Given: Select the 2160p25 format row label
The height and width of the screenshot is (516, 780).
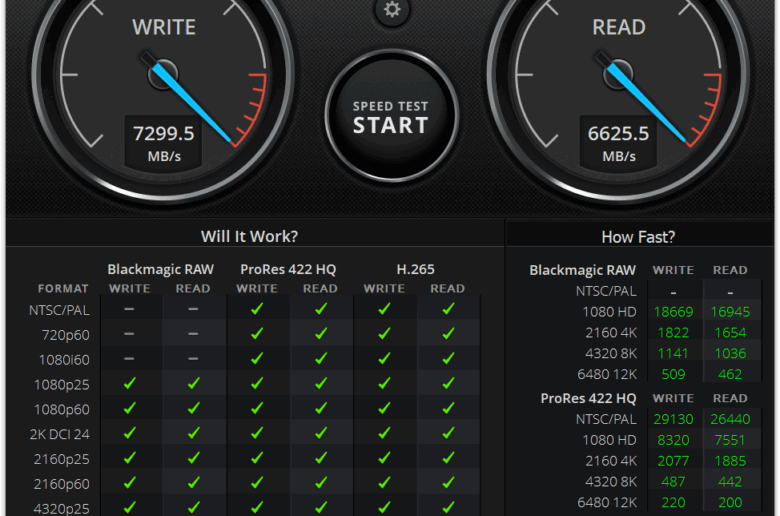Looking at the screenshot, I should (x=62, y=460).
